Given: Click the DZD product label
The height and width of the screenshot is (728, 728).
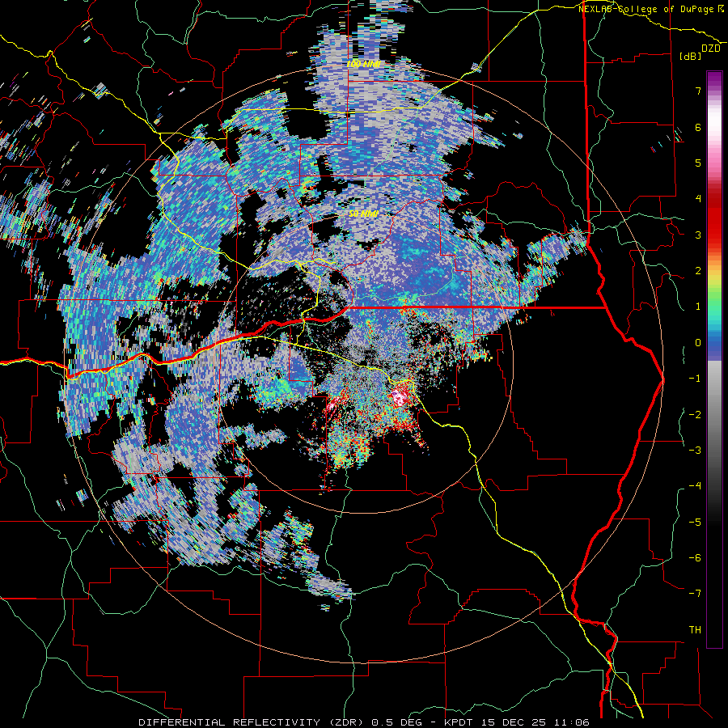Looking at the screenshot, I should [x=711, y=49].
